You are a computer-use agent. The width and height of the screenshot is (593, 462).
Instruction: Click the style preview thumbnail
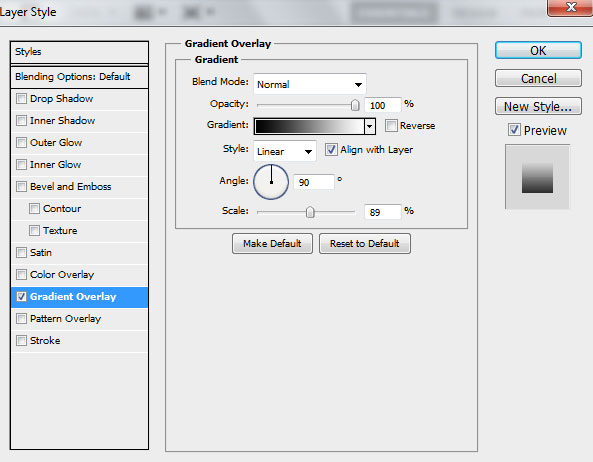[x=537, y=177]
